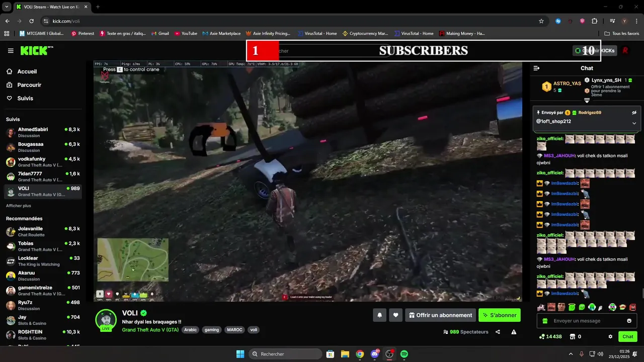Open recommended channel Locklear

coord(42,261)
